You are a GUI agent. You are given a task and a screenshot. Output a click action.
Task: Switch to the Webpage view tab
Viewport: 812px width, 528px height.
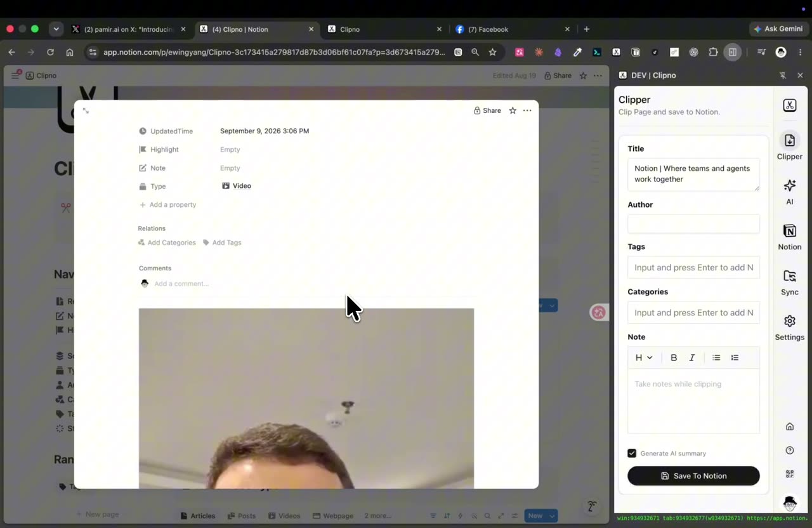pyautogui.click(x=332, y=515)
